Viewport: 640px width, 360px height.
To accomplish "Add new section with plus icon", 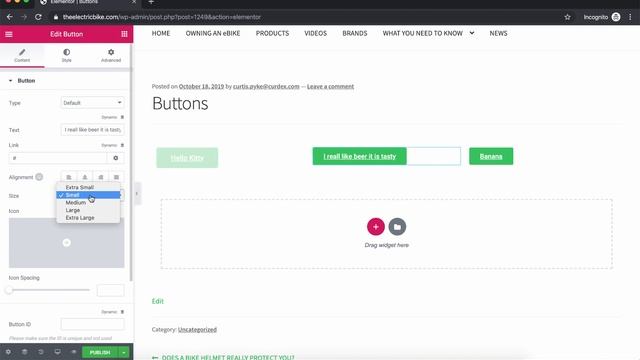I will click(x=376, y=227).
